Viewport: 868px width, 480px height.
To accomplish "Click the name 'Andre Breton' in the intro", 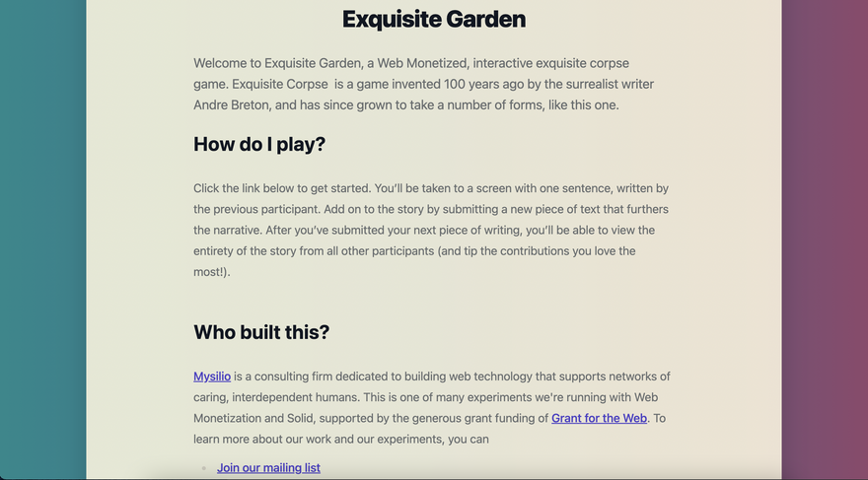I will click(231, 104).
